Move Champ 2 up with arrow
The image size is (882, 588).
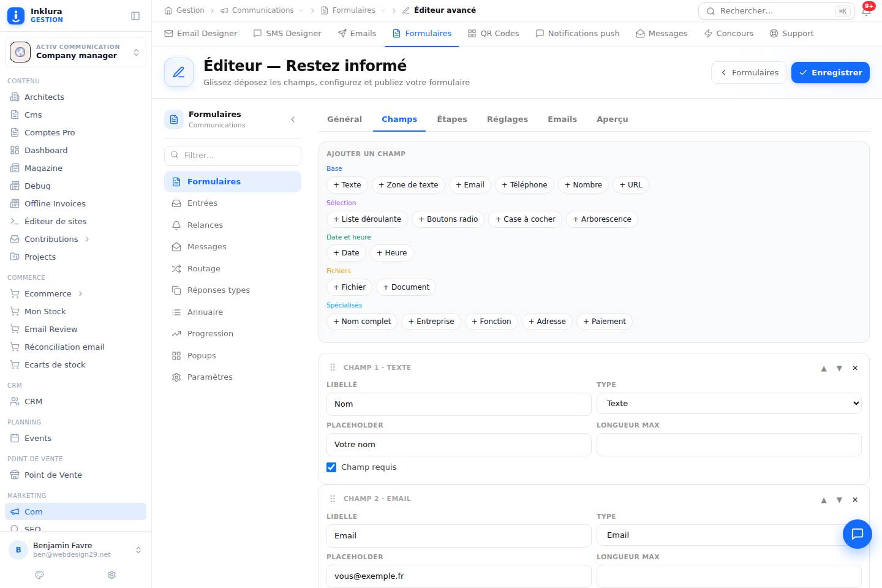point(824,500)
